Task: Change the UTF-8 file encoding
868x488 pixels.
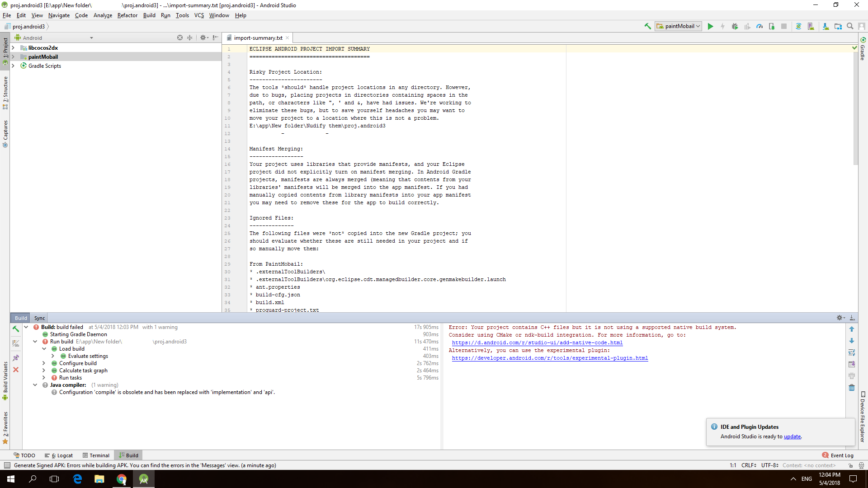Action: 769,465
